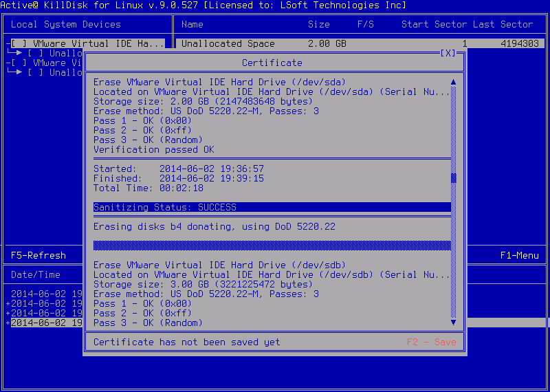Check the first VMware Virtual IDE Ha... checkbox

tap(19, 43)
